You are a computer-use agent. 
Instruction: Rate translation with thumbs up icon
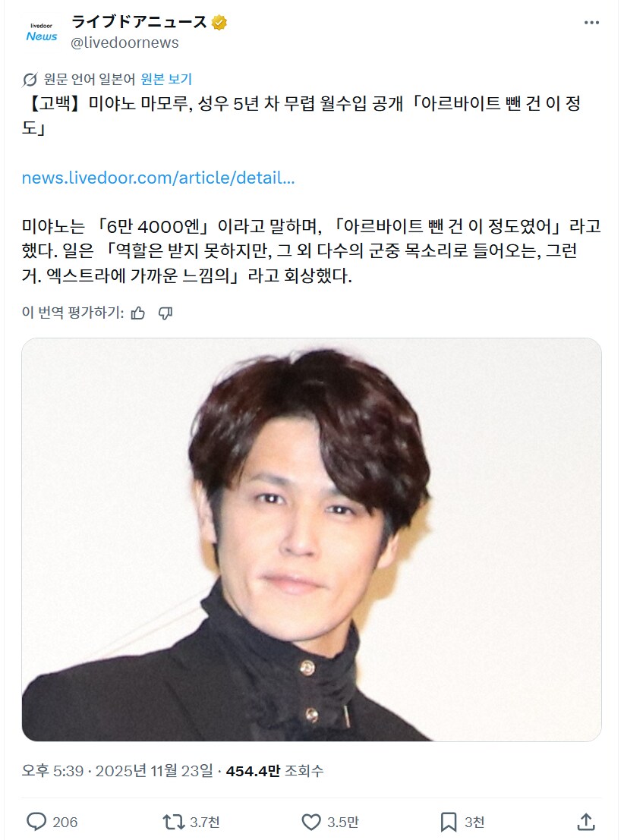click(137, 313)
